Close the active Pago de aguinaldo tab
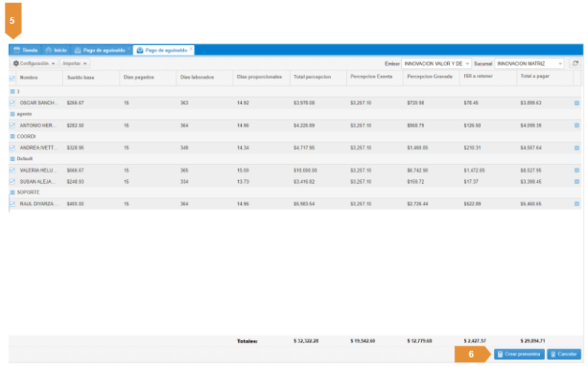588x367 pixels. tap(191, 49)
